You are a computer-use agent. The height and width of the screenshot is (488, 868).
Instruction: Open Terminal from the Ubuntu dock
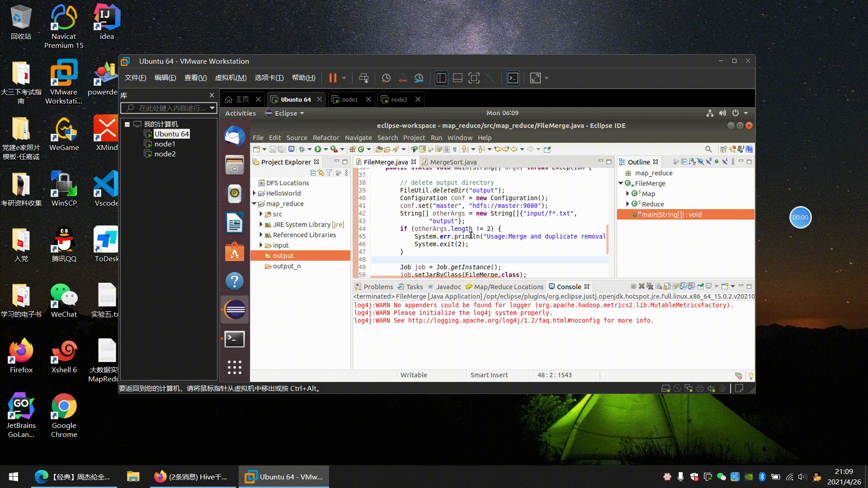[235, 339]
